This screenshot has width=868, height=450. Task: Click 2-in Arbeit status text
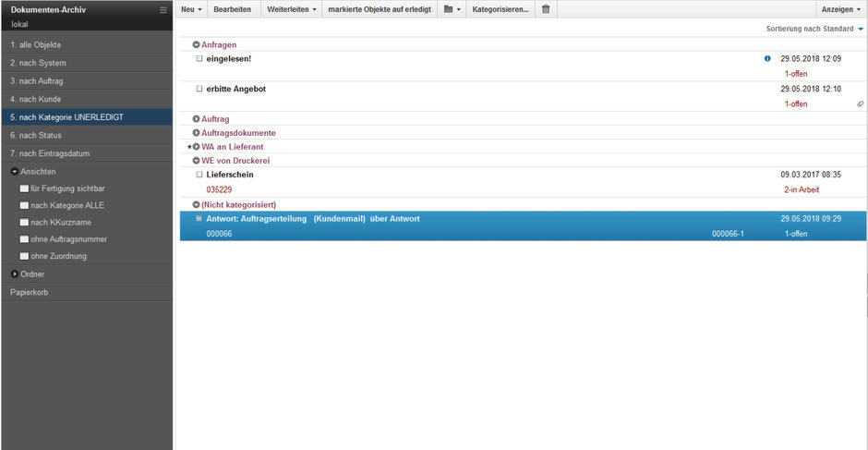coord(801,190)
